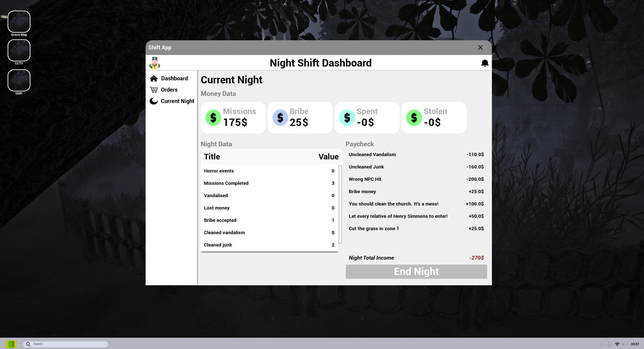Click the Wi-Fi icon in the system tray
This screenshot has height=349, width=644.
click(x=617, y=344)
